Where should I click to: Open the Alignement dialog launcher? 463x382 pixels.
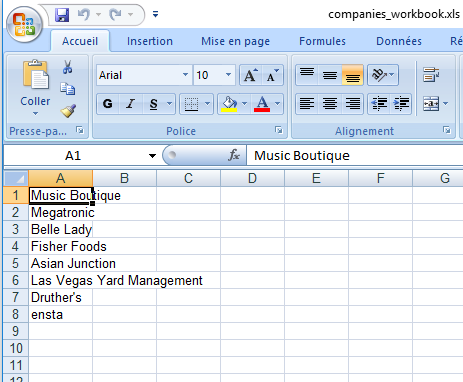click(447, 130)
